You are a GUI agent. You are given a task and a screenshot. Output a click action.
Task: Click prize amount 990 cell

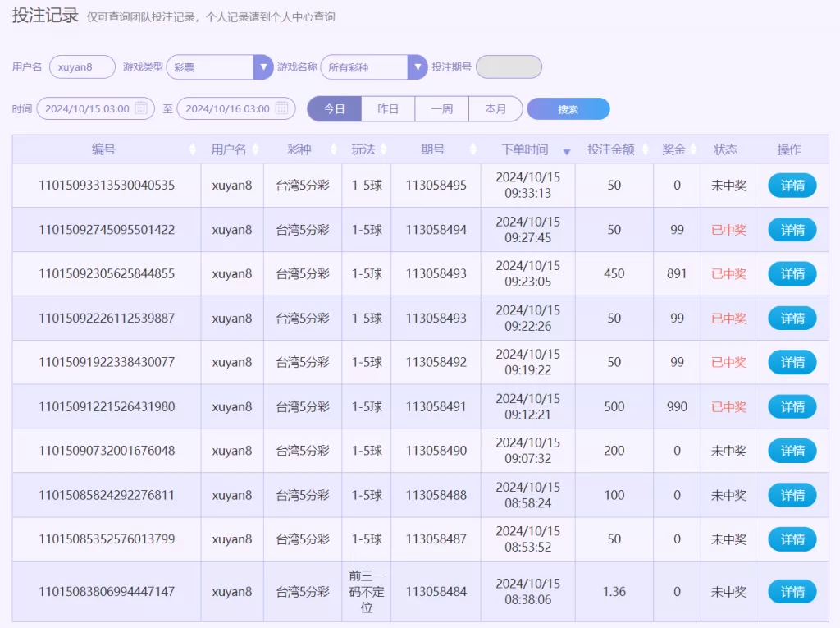click(x=677, y=406)
